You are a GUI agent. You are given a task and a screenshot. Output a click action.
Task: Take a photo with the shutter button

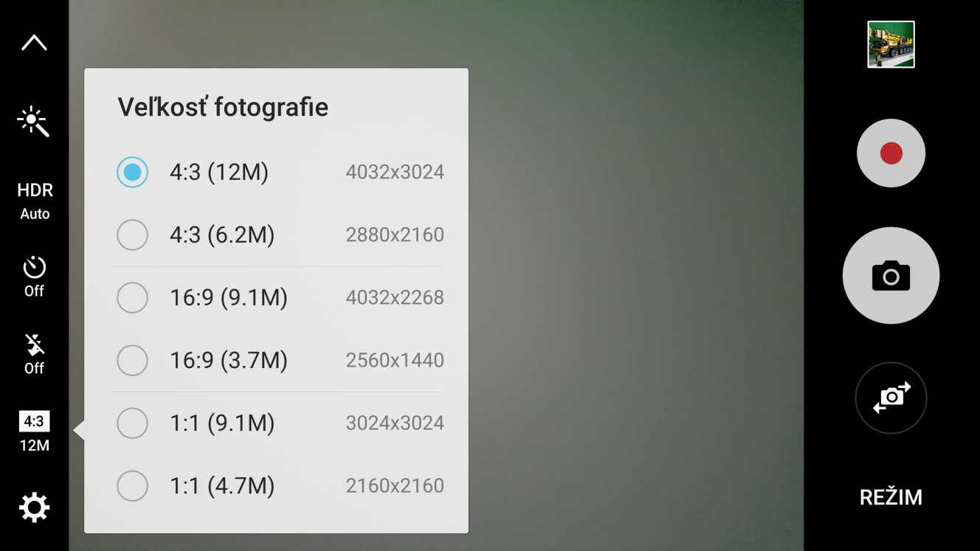[x=891, y=276]
